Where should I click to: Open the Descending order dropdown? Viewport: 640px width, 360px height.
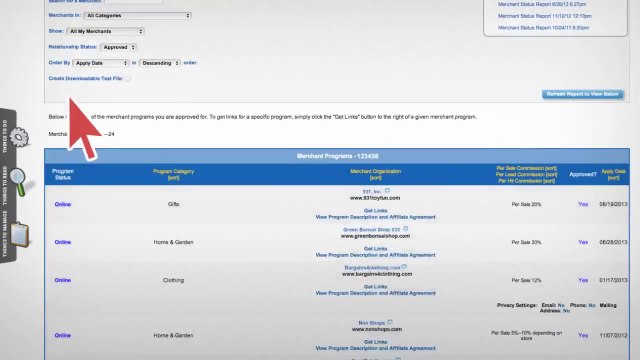point(160,63)
